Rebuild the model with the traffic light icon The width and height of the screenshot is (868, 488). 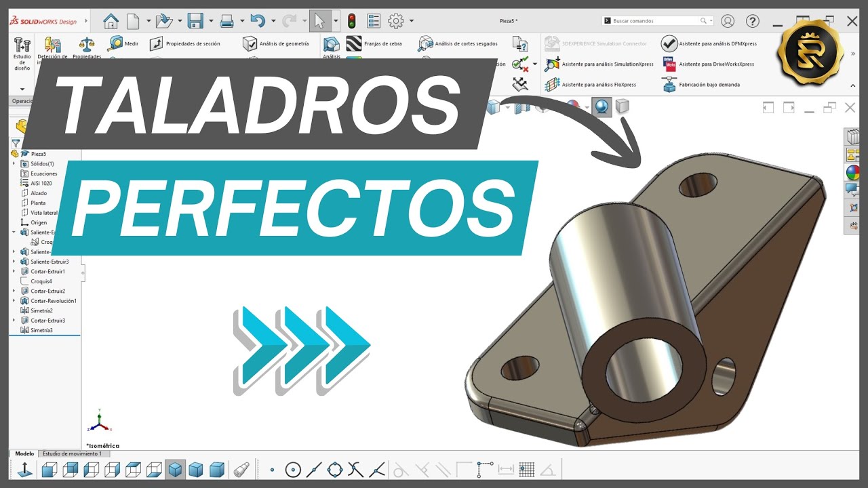point(351,21)
